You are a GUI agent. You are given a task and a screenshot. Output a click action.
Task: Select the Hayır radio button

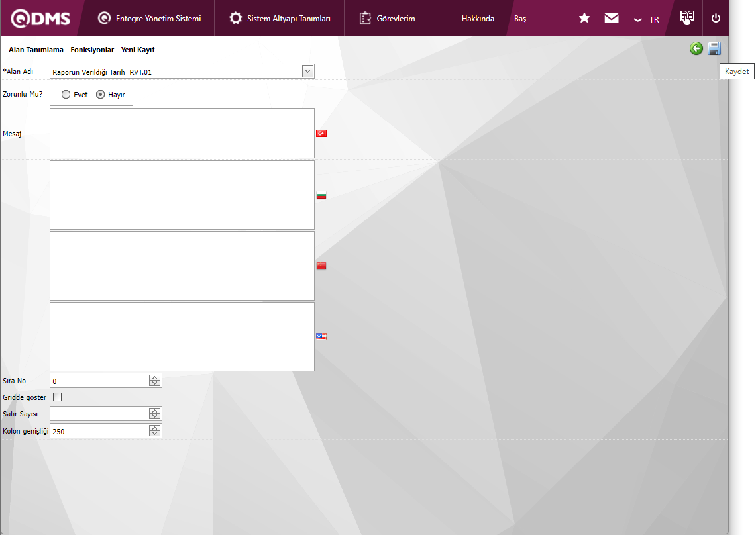tap(100, 95)
